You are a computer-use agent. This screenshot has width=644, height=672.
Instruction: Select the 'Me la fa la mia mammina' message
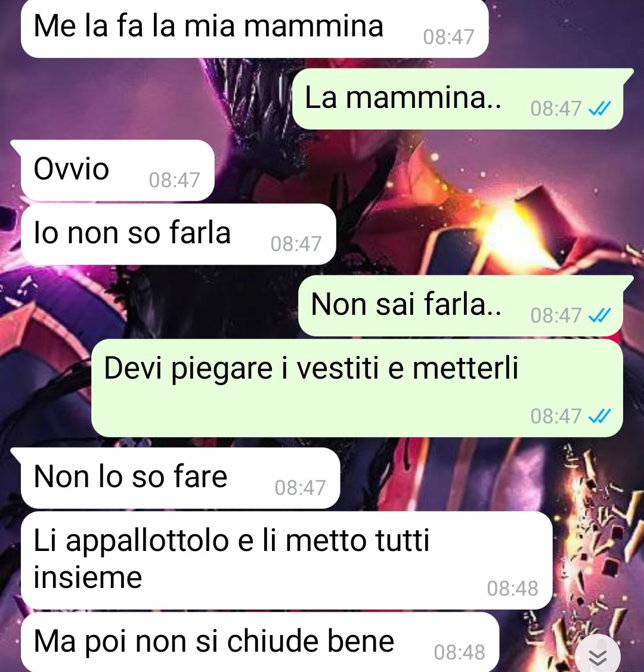click(255, 28)
